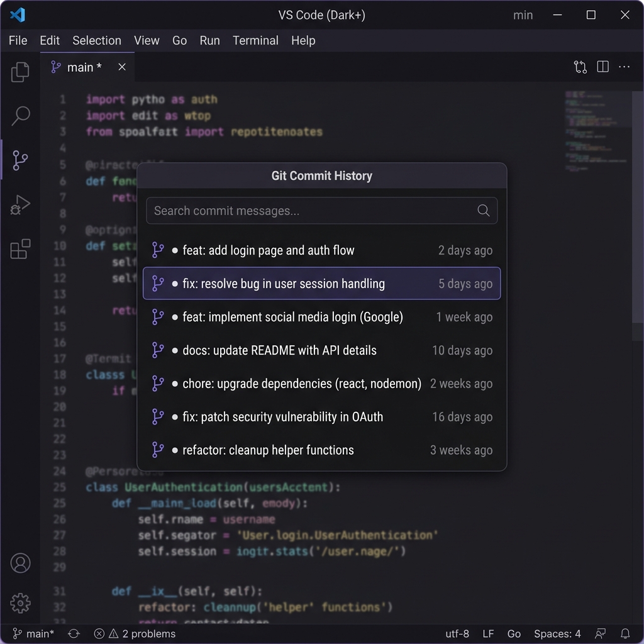
Task: Click '3 weeks ago' timestamp
Action: click(461, 450)
